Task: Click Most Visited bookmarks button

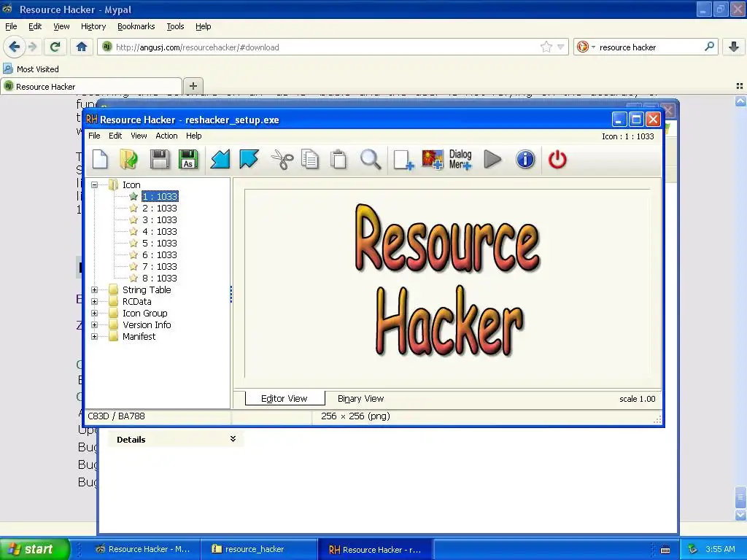Action: 31,69
